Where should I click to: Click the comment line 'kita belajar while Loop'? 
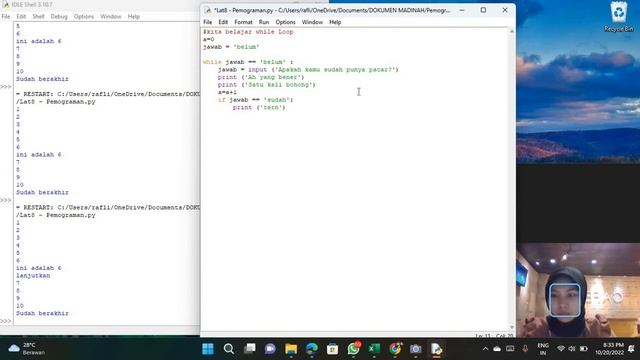248,32
